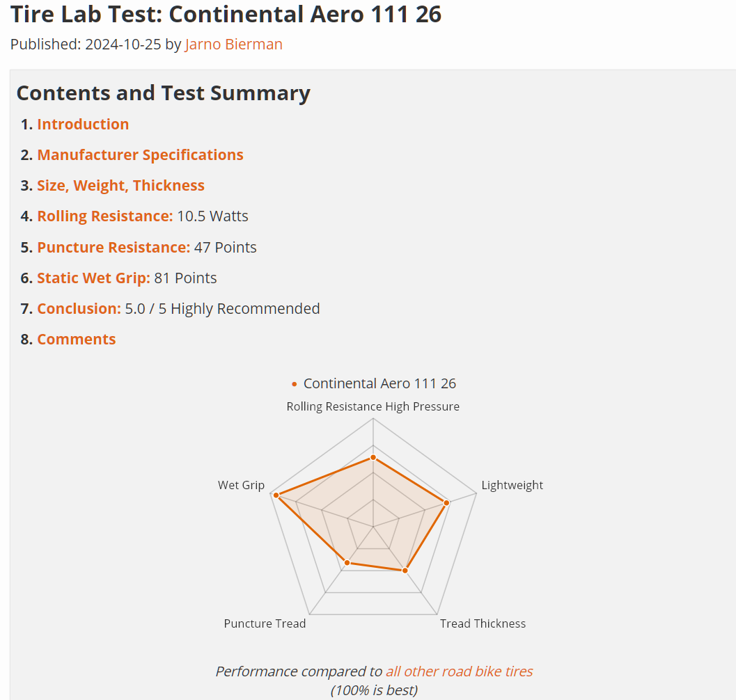Click the Puncture Resistance contents link
This screenshot has height=700, width=736.
(x=113, y=248)
